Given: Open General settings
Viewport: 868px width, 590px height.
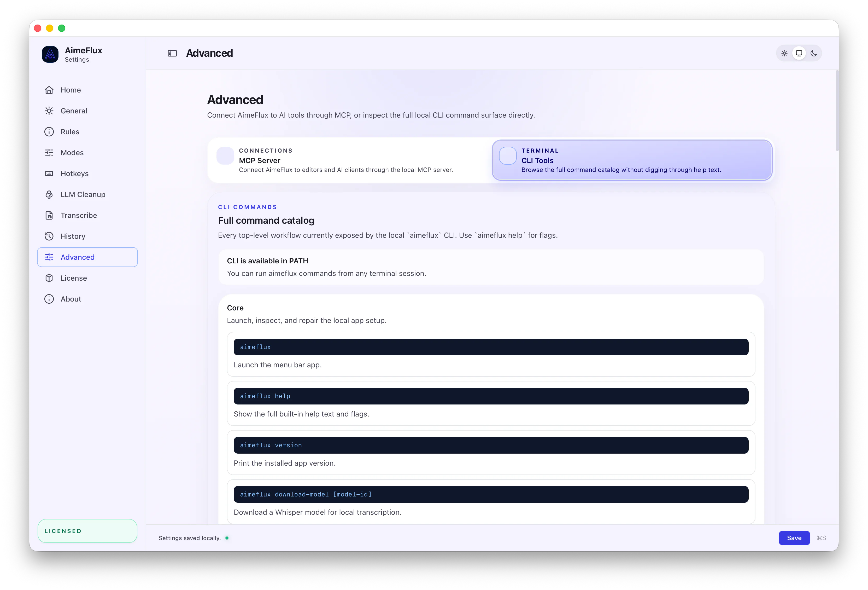Looking at the screenshot, I should [x=87, y=111].
